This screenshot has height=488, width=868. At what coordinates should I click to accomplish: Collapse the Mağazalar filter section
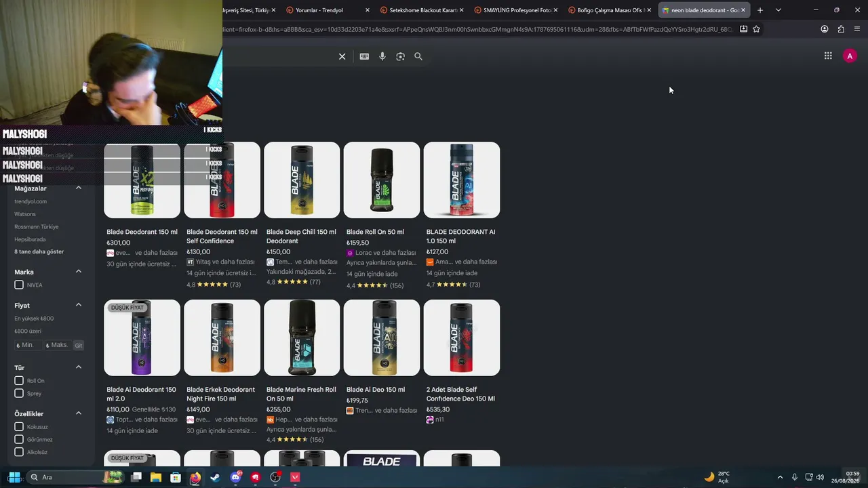(78, 188)
